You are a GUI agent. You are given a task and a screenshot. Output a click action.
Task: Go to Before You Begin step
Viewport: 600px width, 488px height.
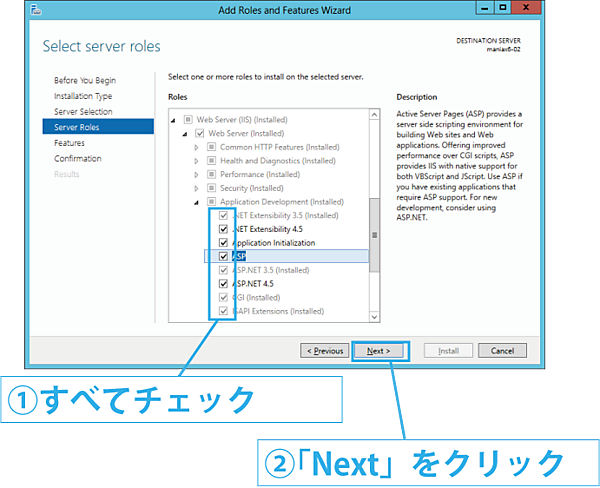click(85, 80)
